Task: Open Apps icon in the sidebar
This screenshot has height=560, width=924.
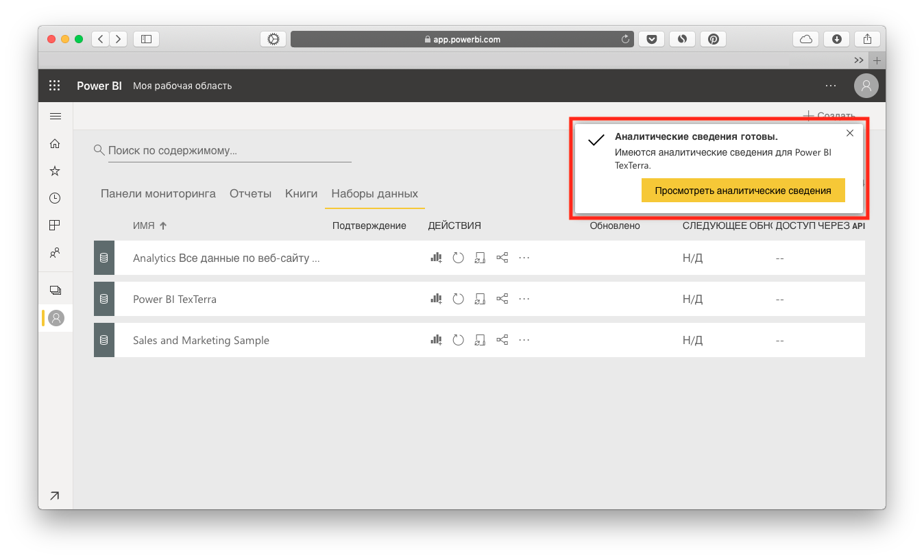Action: click(x=55, y=225)
